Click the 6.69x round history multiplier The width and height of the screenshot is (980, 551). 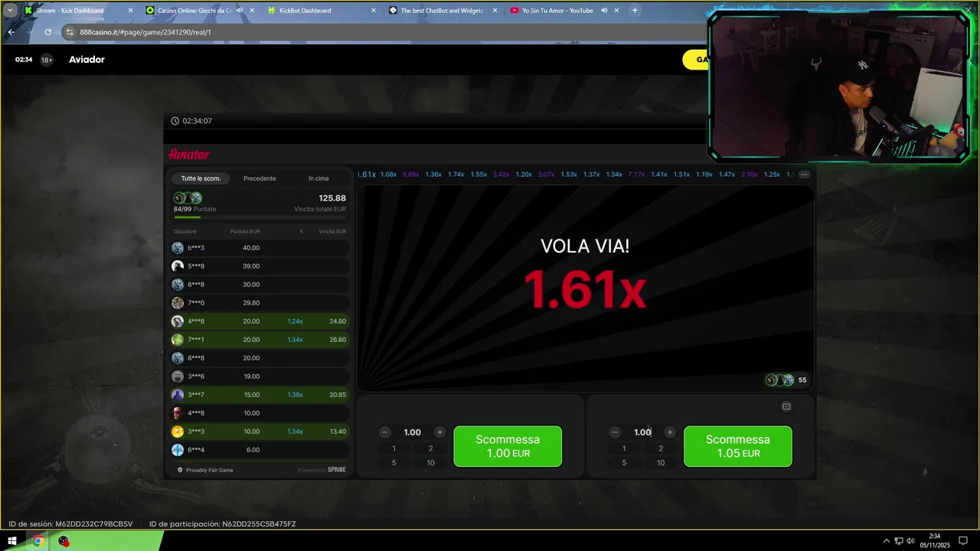pyautogui.click(x=410, y=174)
